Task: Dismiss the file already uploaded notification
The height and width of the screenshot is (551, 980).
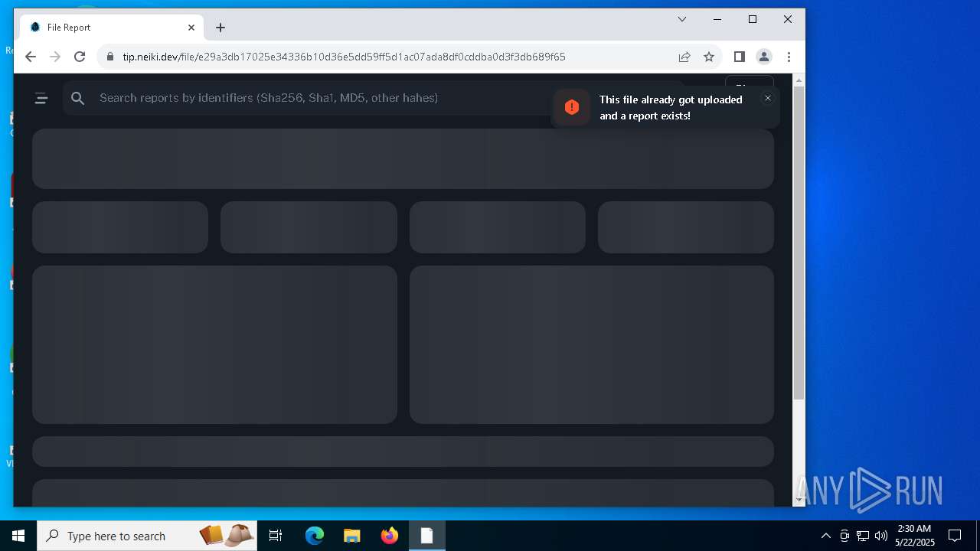Action: tap(768, 98)
